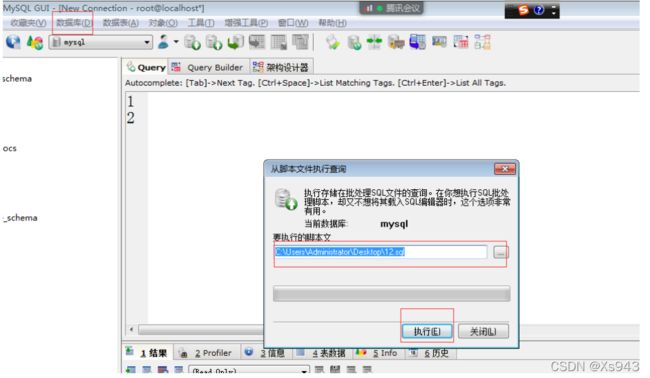Open the 对象(O) menu

(163, 23)
